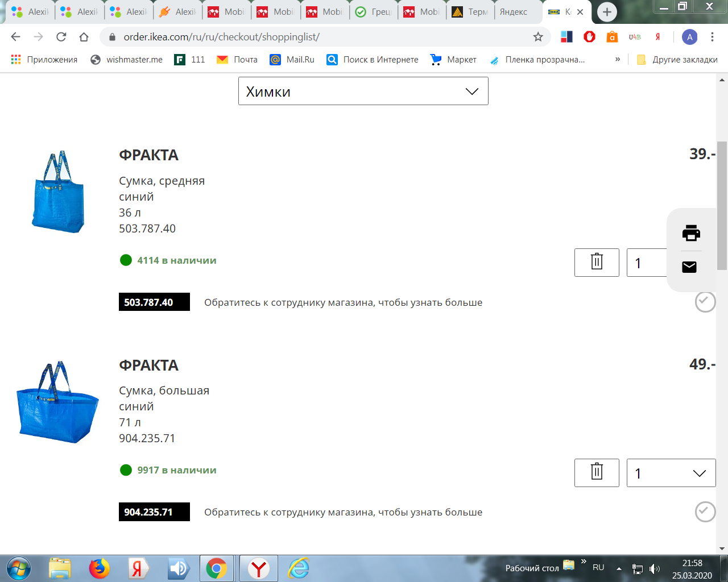Open the Маркет bookmark
The height and width of the screenshot is (582, 728).
coord(453,60)
